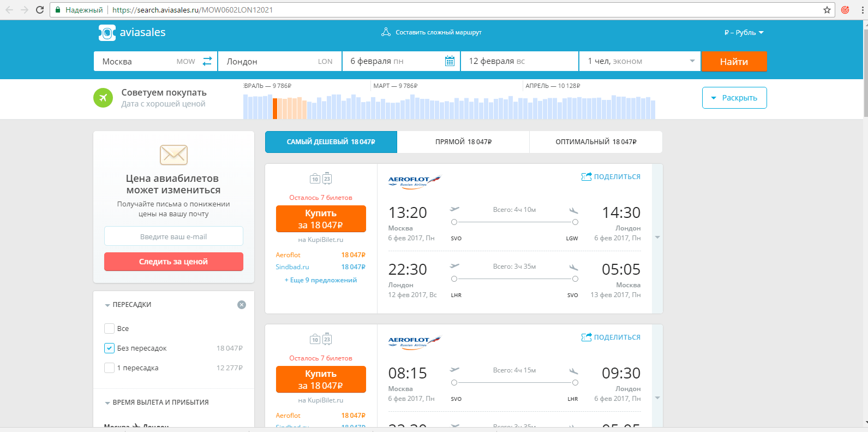Click Aeroflot logo on second ticket

tap(415, 342)
